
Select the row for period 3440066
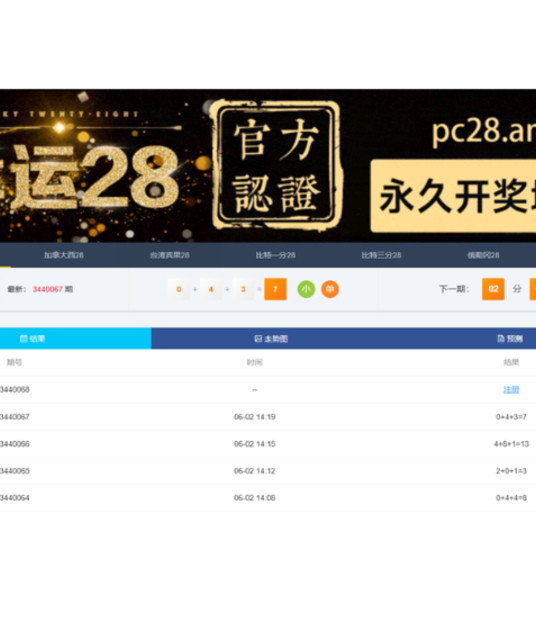[x=268, y=444]
